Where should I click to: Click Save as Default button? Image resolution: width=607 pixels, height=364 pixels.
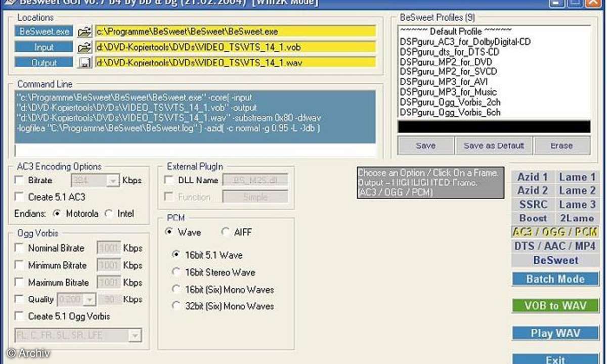click(x=494, y=146)
